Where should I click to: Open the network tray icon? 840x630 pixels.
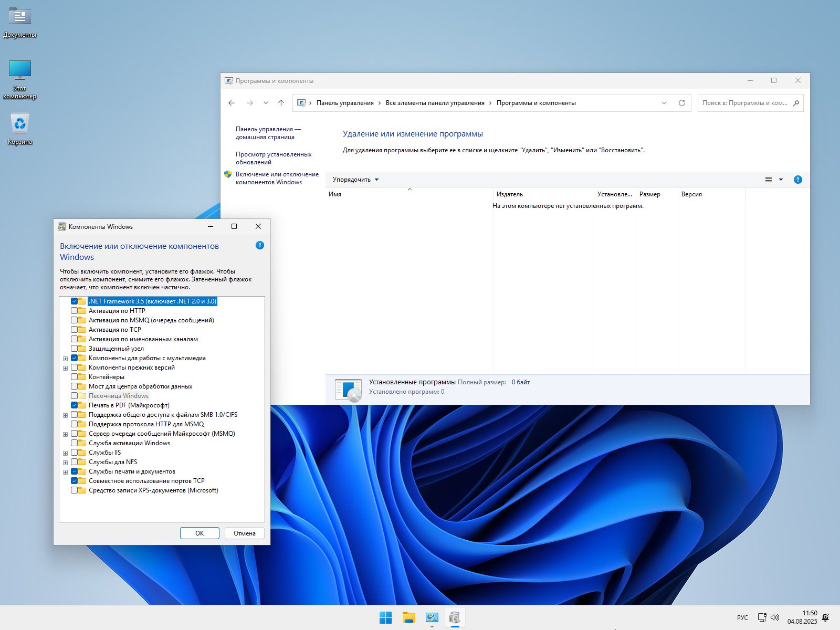(x=762, y=617)
